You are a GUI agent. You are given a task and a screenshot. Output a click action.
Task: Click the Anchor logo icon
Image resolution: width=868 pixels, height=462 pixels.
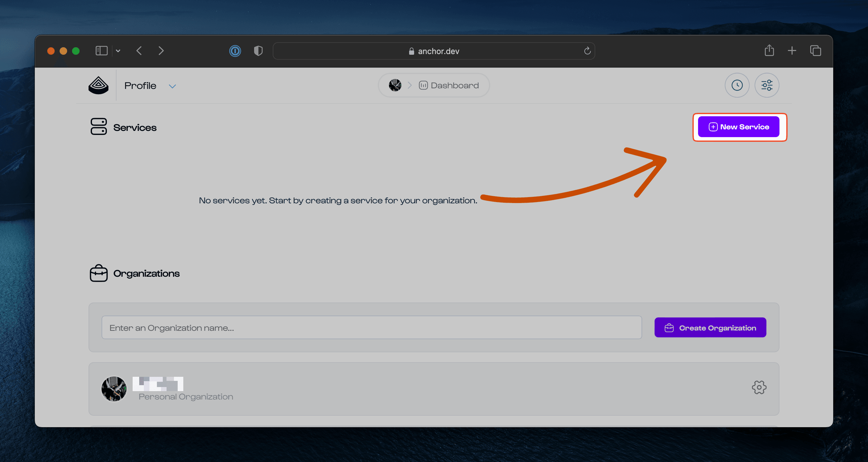[x=98, y=85]
